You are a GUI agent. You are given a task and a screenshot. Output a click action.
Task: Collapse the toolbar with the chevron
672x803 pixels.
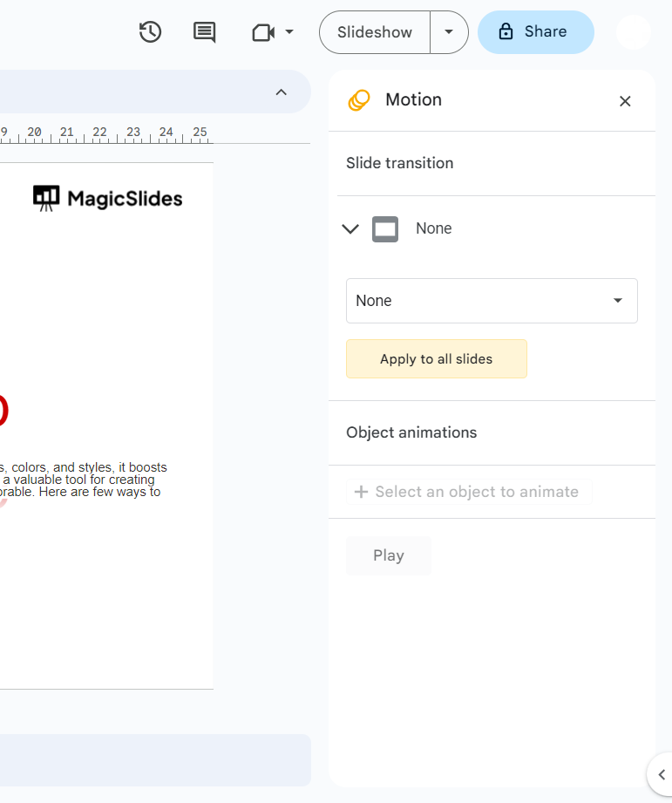pos(281,92)
